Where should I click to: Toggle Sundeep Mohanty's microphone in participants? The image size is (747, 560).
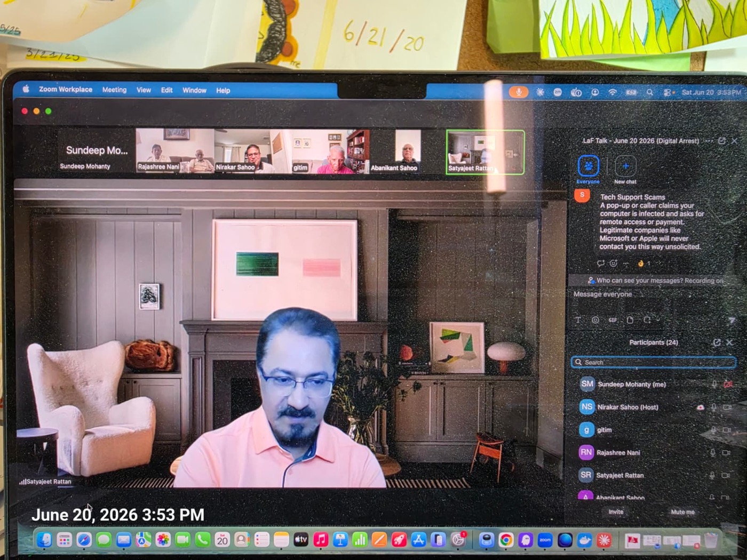(714, 384)
